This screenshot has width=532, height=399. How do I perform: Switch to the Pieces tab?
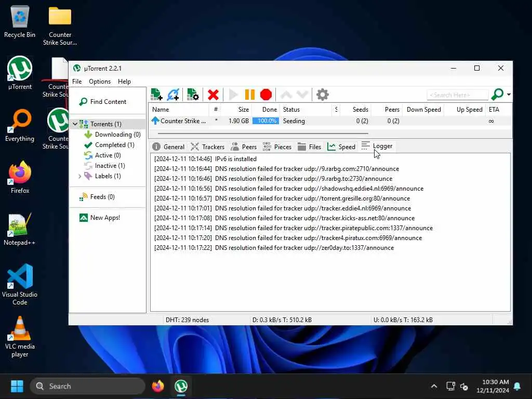(277, 147)
